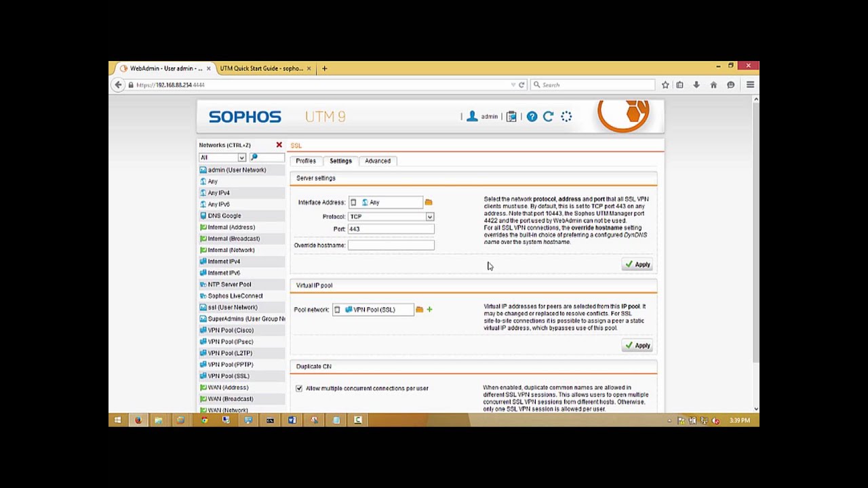Click the search magnifier in Networks panel
This screenshot has width=868, height=488.
click(254, 157)
